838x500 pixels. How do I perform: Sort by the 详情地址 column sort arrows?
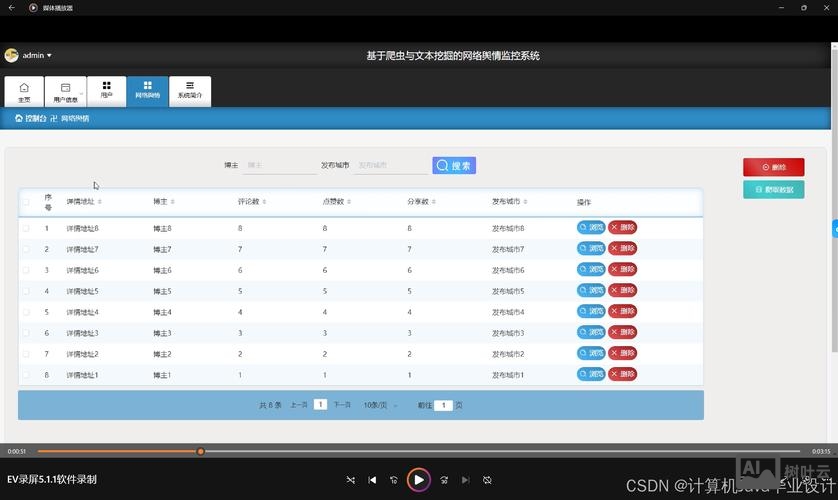[x=100, y=202]
